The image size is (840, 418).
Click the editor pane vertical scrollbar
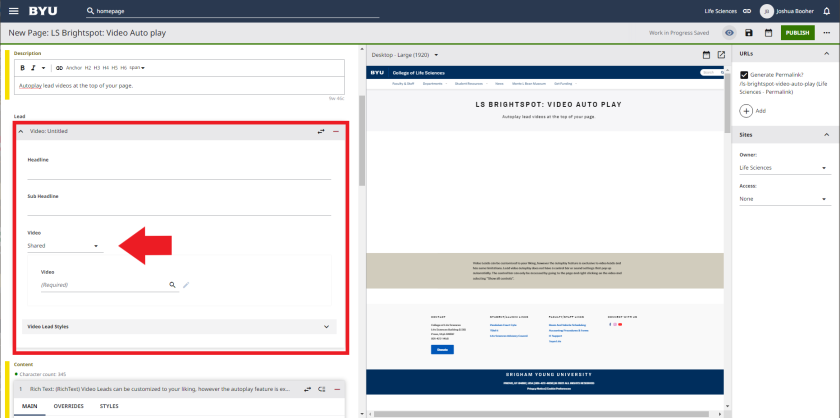(362, 139)
